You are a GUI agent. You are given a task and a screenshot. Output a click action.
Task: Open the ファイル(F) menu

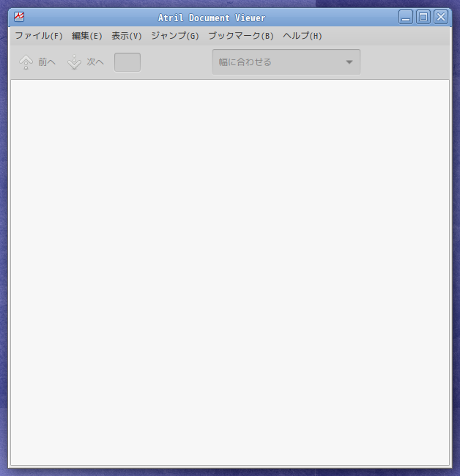(x=39, y=36)
